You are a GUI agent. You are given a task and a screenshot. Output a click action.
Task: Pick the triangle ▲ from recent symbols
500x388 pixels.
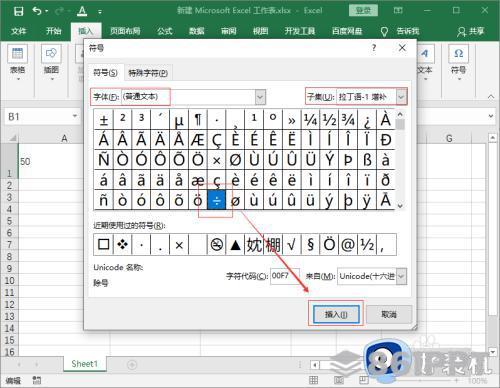pyautogui.click(x=236, y=245)
